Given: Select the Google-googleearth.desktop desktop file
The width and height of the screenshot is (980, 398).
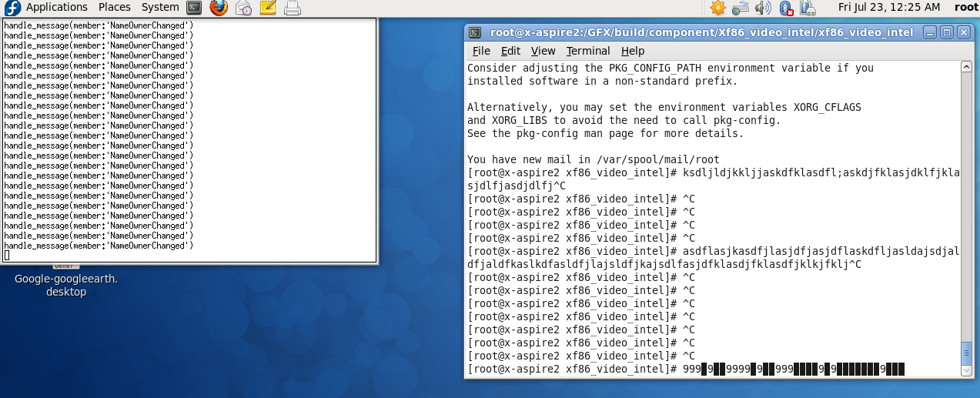Looking at the screenshot, I should (66, 285).
